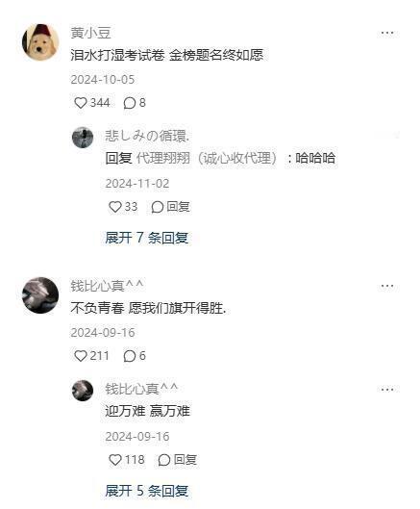The width and height of the screenshot is (420, 509).
Task: Reply to 悲しみの循環's 哈哈哈 comment
Action: pyautogui.click(x=170, y=207)
